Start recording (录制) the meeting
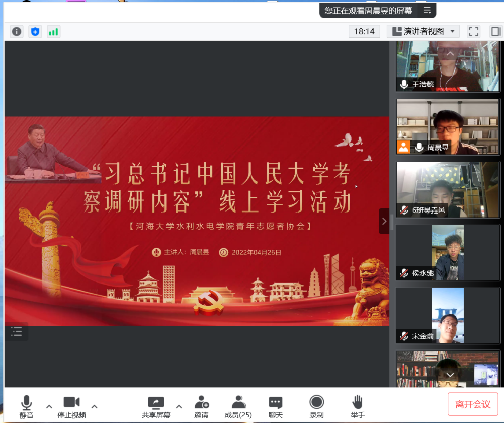The height and width of the screenshot is (423, 504). click(316, 407)
